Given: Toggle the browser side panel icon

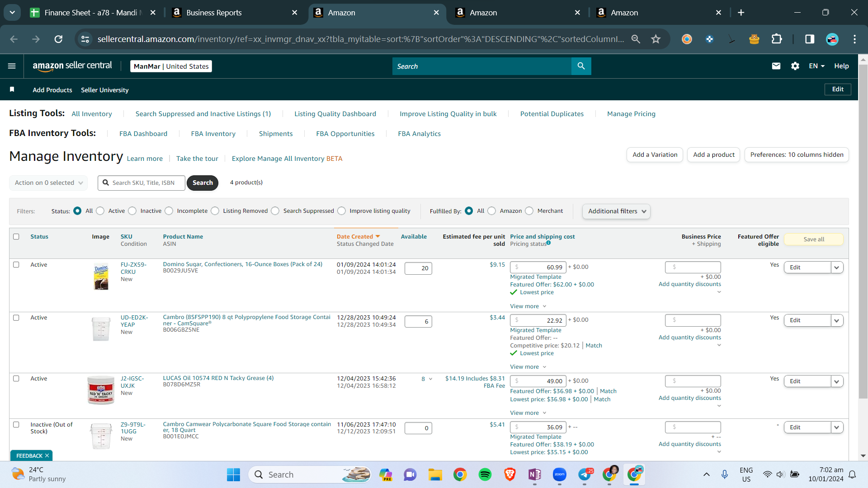Looking at the screenshot, I should pos(810,39).
